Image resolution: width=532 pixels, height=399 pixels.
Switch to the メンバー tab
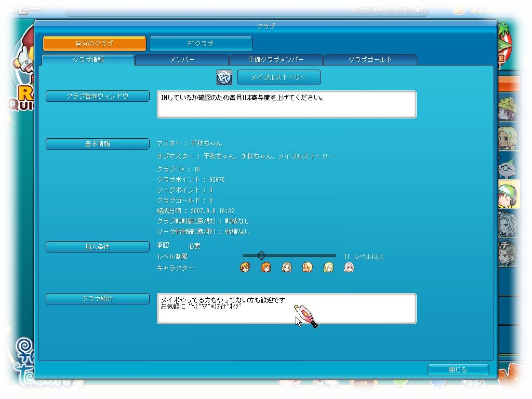coord(182,60)
